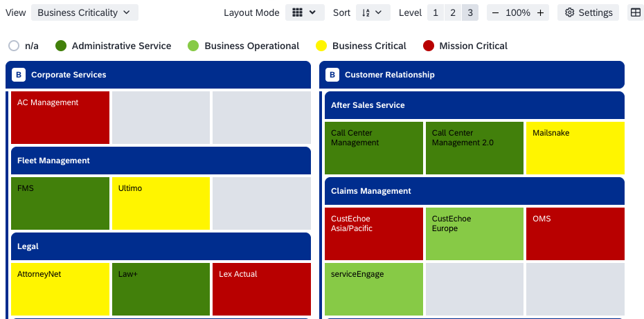Click the B badge on Customer Relationship
Image resolution: width=644 pixels, height=319 pixels.
click(332, 75)
